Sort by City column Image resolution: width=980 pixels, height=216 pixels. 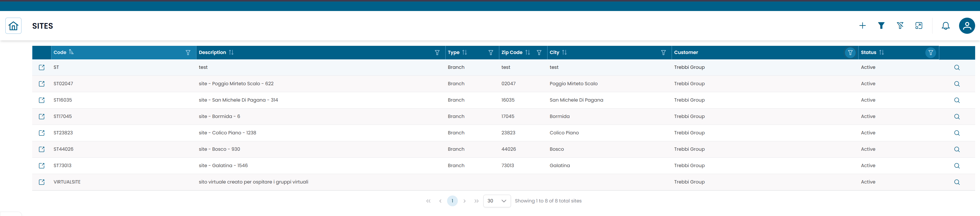564,52
